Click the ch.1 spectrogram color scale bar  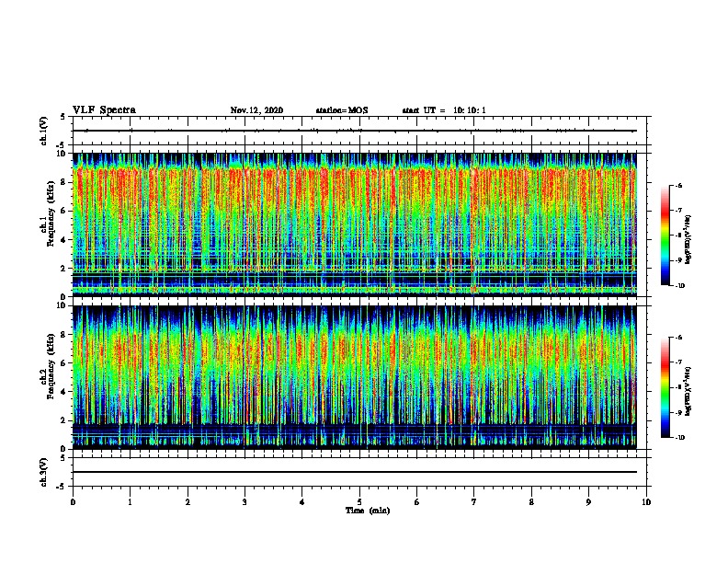click(x=665, y=236)
